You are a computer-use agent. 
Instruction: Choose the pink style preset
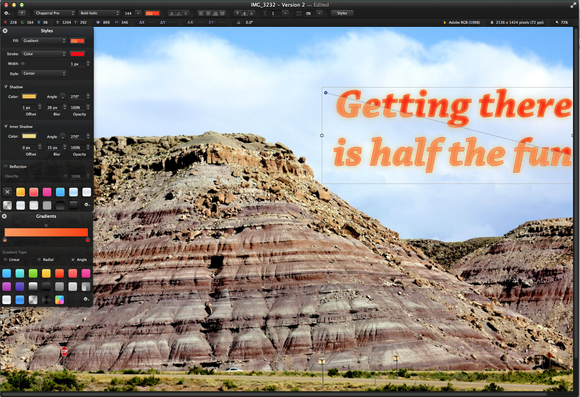coord(47,192)
